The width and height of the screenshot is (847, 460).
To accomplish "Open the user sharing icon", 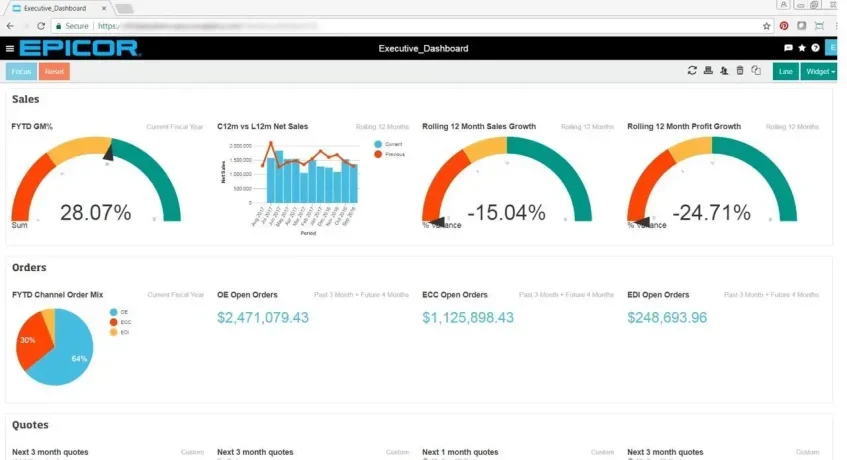I will tap(724, 71).
